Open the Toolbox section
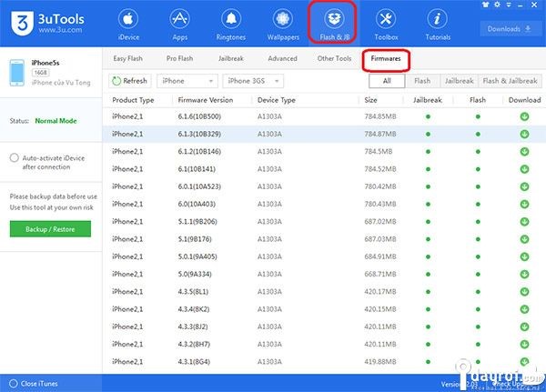Viewport: 546px width, 392px height. (385, 25)
